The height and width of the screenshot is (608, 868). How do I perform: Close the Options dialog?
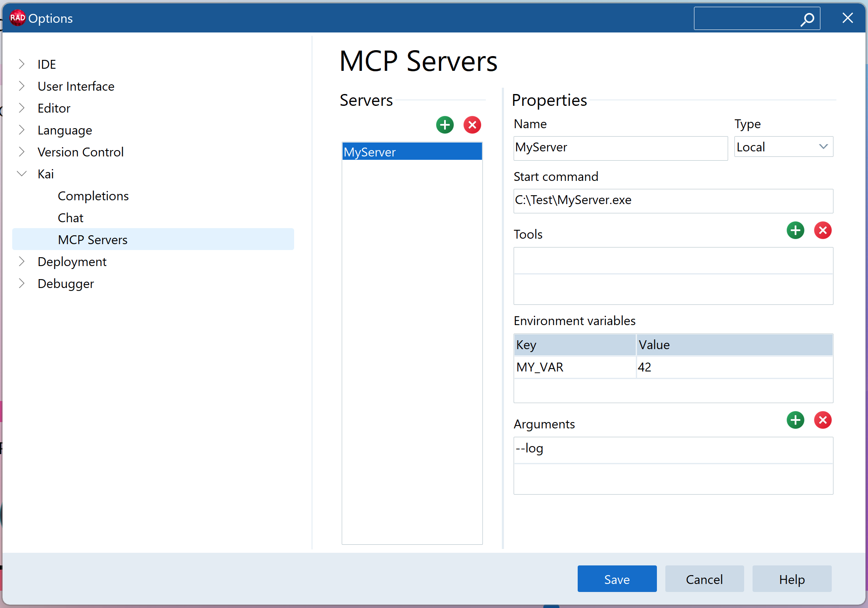[848, 18]
